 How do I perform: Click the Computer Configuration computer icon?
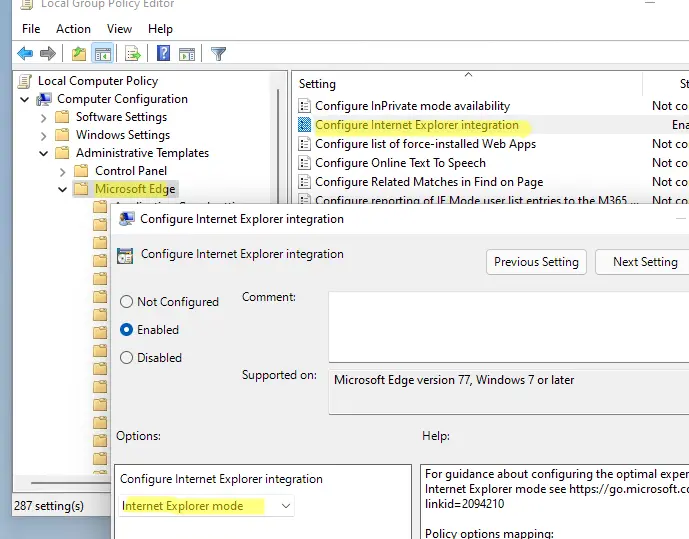click(44, 99)
